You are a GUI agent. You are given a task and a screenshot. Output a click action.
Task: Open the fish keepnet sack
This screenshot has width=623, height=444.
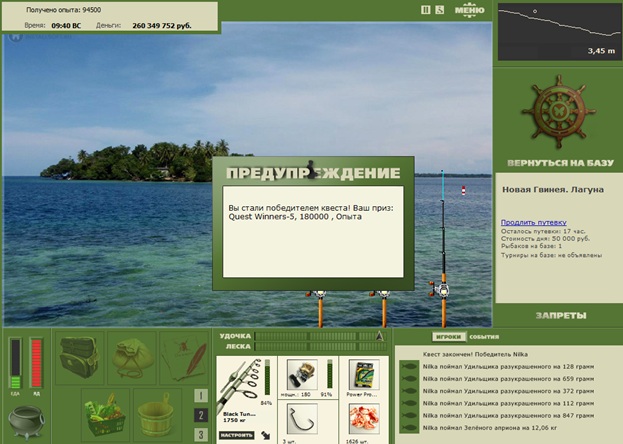pyautogui.click(x=132, y=358)
